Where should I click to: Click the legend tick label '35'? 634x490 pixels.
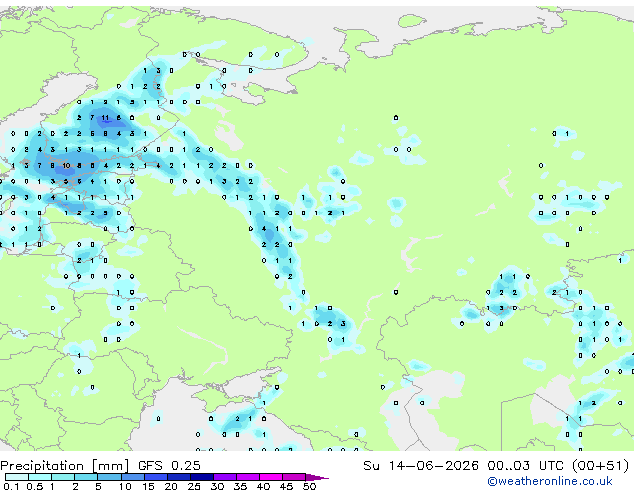point(240,486)
